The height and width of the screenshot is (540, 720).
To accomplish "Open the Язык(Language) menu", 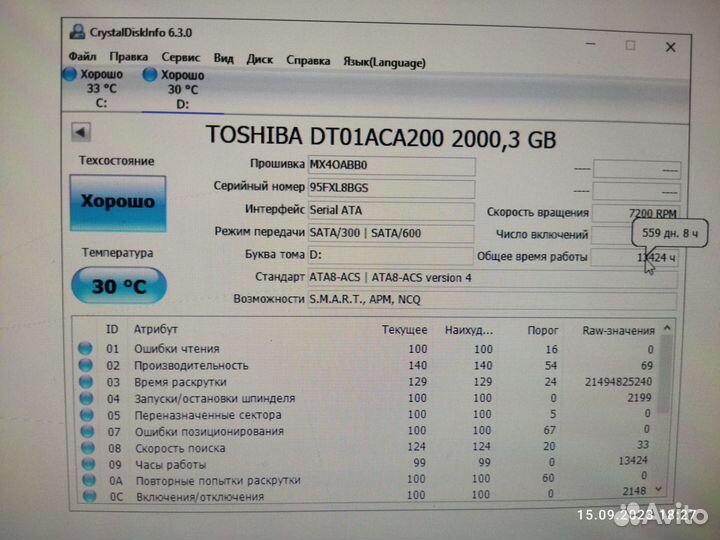I will tap(384, 62).
